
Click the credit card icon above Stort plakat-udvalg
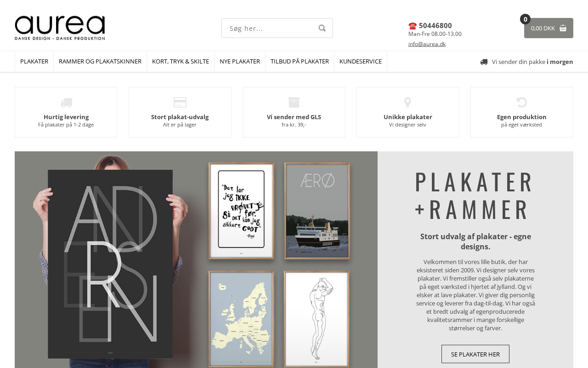click(x=180, y=102)
